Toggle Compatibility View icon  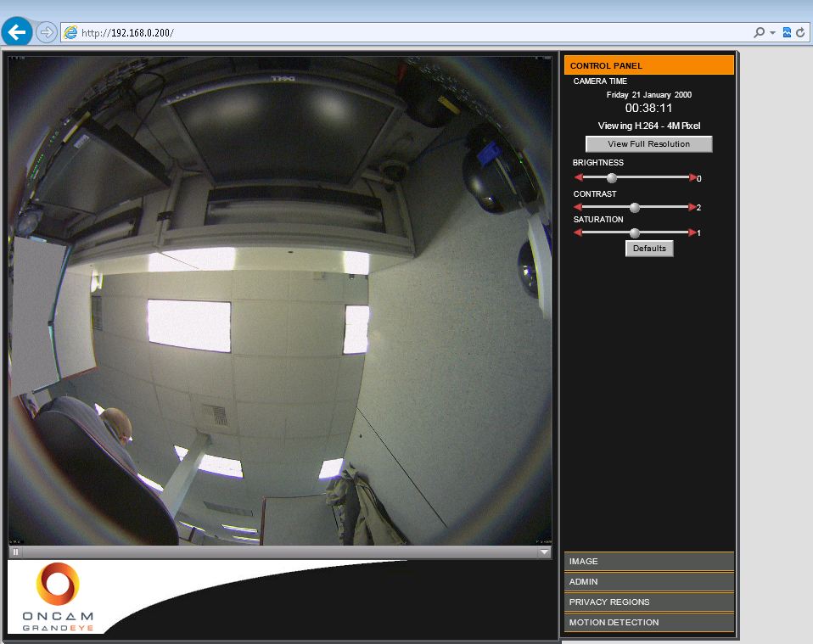[785, 31]
